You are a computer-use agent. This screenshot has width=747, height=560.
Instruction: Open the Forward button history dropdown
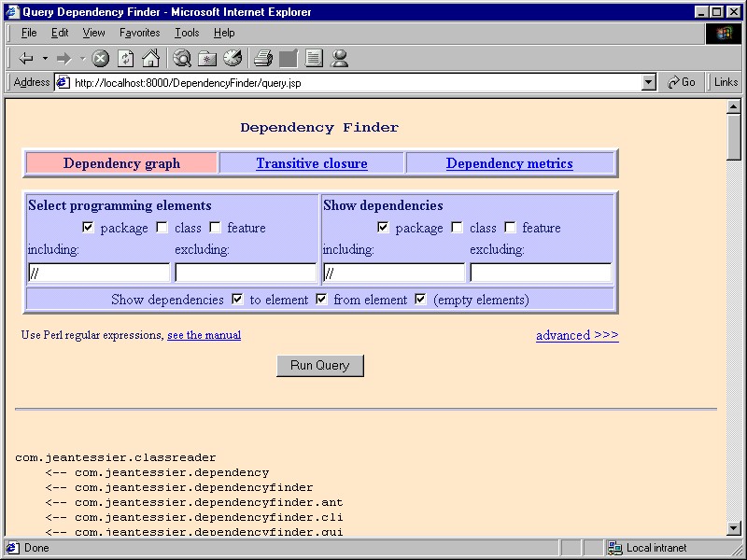[82, 59]
